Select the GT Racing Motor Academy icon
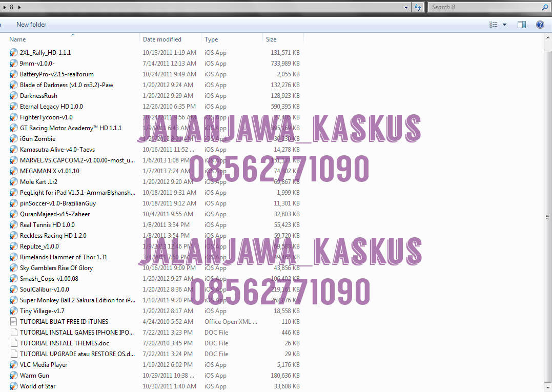552x392 pixels. (x=13, y=128)
